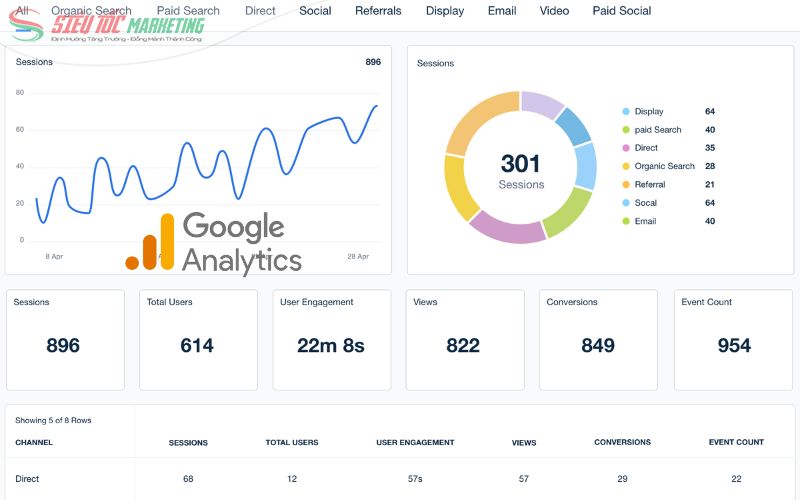Click the 28 Apr date on line chart axis
Screen dimensions: 800x500
coord(358,257)
